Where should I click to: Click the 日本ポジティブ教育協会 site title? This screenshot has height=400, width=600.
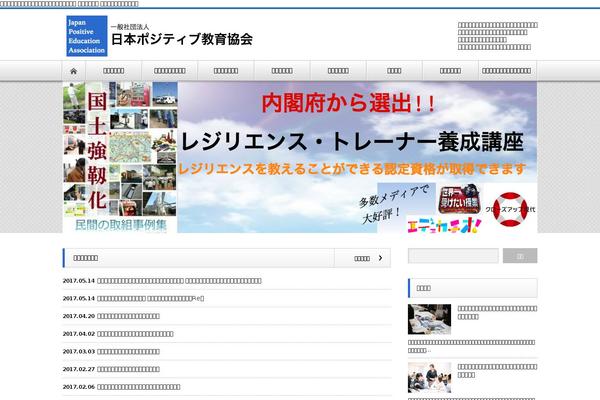(182, 39)
